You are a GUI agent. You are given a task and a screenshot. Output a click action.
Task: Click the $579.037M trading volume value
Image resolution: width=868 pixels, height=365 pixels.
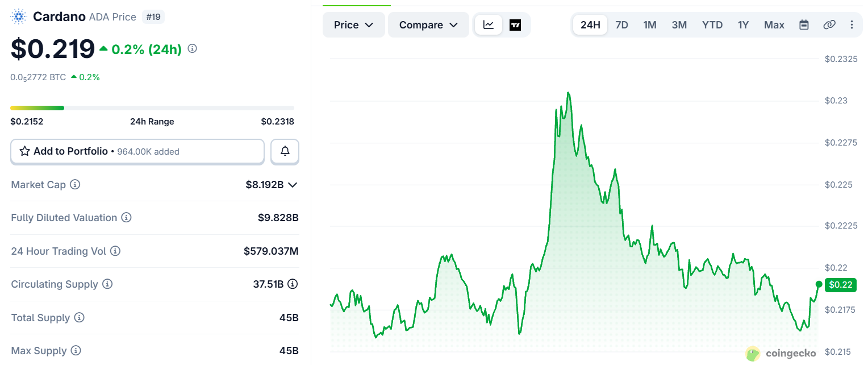click(271, 251)
